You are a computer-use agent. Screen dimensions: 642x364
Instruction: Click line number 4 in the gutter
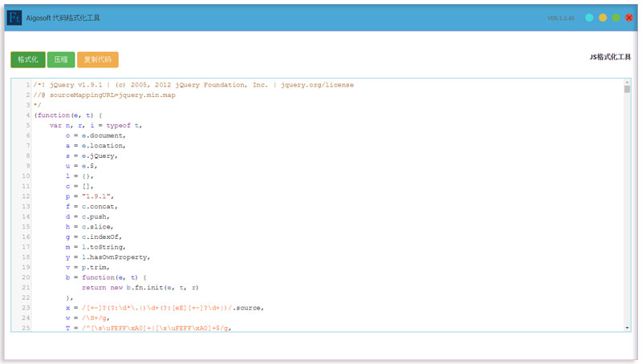click(27, 115)
